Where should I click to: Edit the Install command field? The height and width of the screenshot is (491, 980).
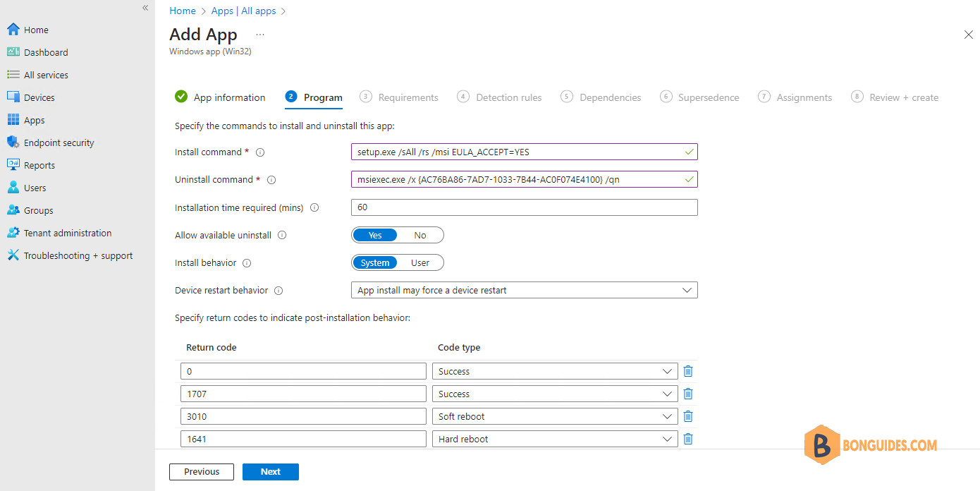pyautogui.click(x=524, y=152)
